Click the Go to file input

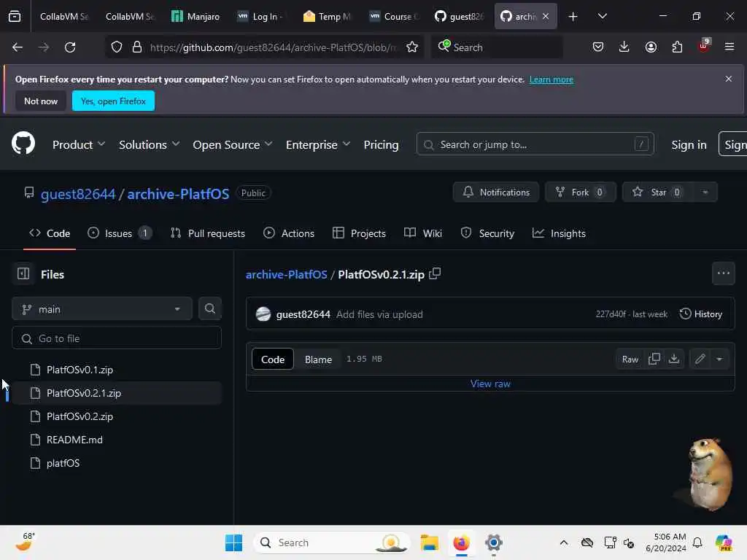click(x=117, y=338)
